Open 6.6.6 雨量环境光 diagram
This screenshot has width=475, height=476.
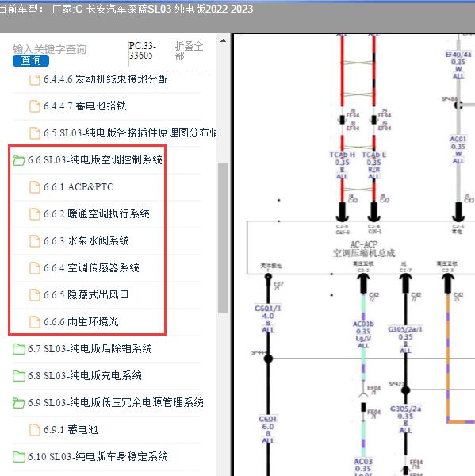(x=81, y=321)
